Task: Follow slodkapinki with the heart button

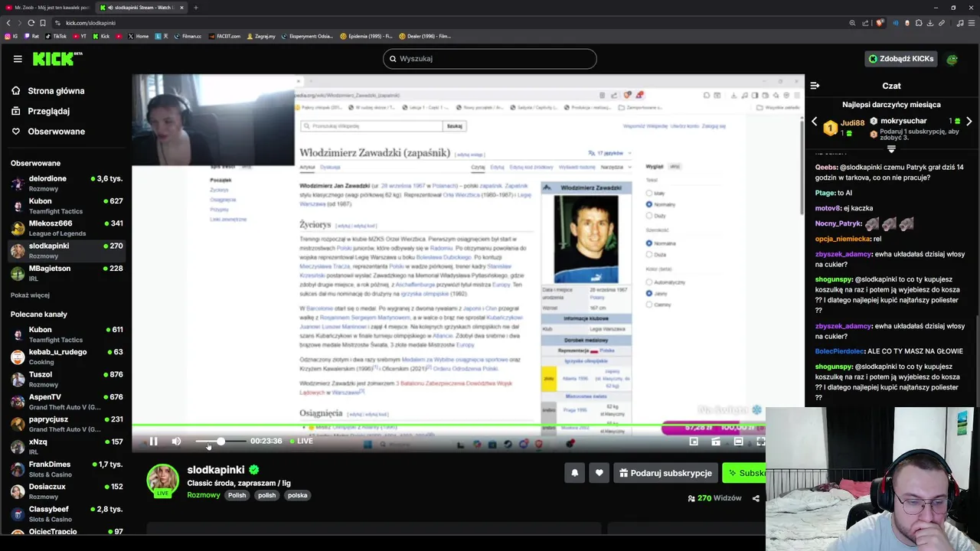Action: [599, 473]
